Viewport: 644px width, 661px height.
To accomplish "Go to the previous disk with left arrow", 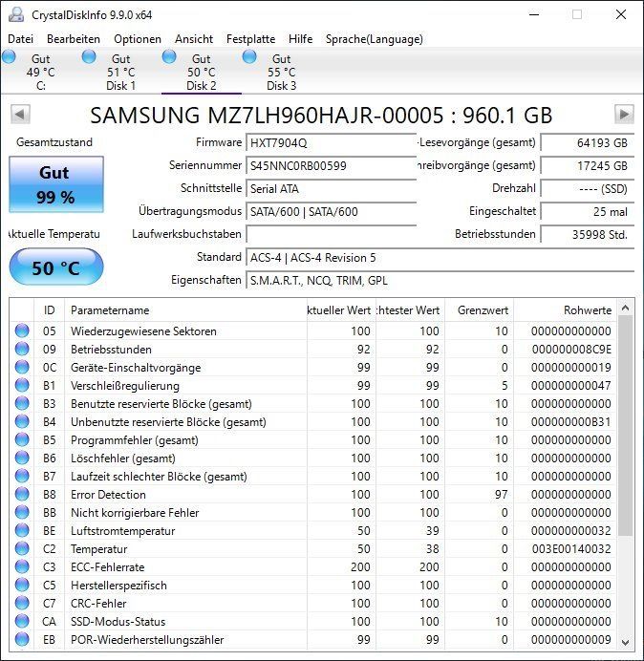I will [20, 115].
